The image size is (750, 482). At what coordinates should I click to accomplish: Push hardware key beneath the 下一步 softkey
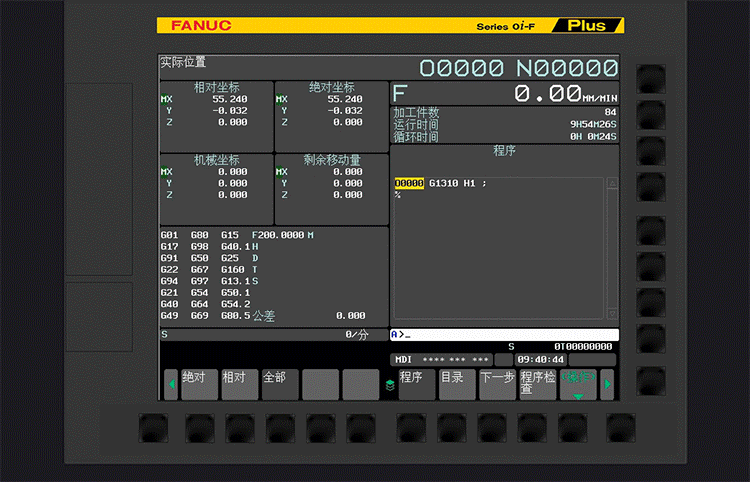tap(492, 428)
